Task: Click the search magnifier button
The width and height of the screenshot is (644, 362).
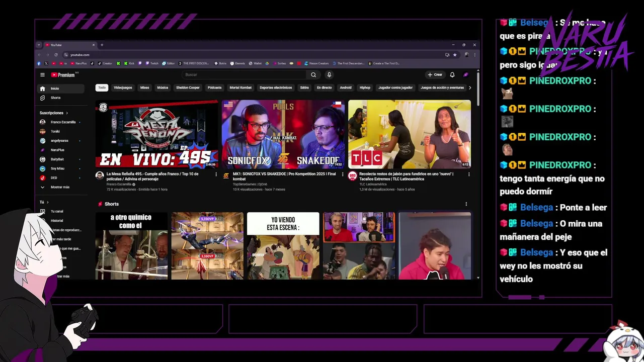Action: (x=313, y=75)
